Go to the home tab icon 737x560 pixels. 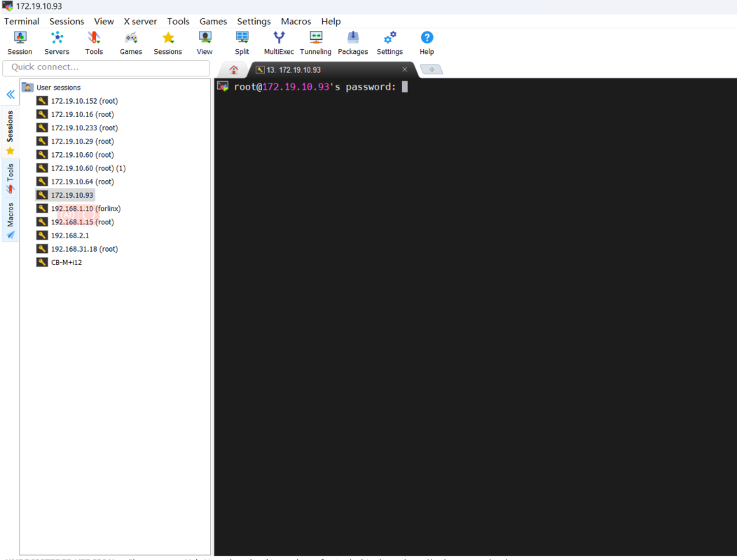[233, 69]
